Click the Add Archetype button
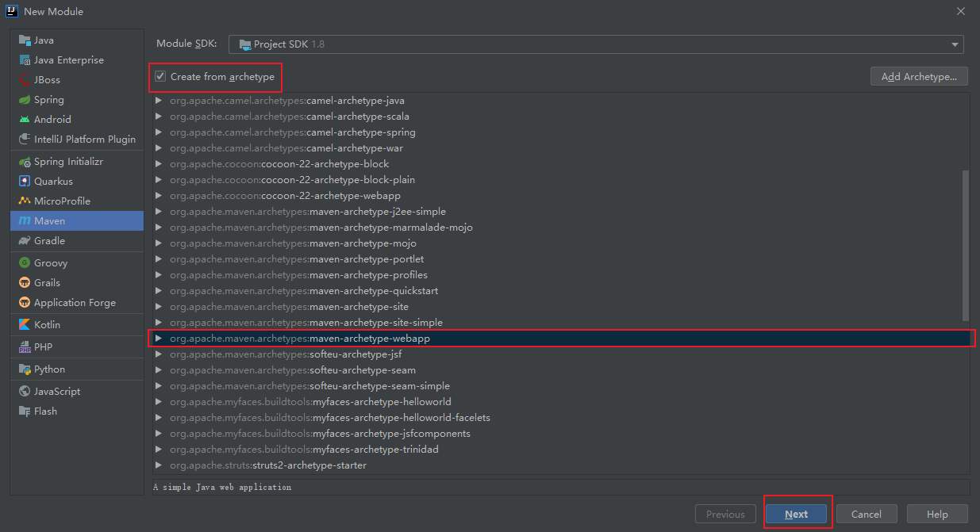Screen dimensions: 980x532 tap(920, 76)
